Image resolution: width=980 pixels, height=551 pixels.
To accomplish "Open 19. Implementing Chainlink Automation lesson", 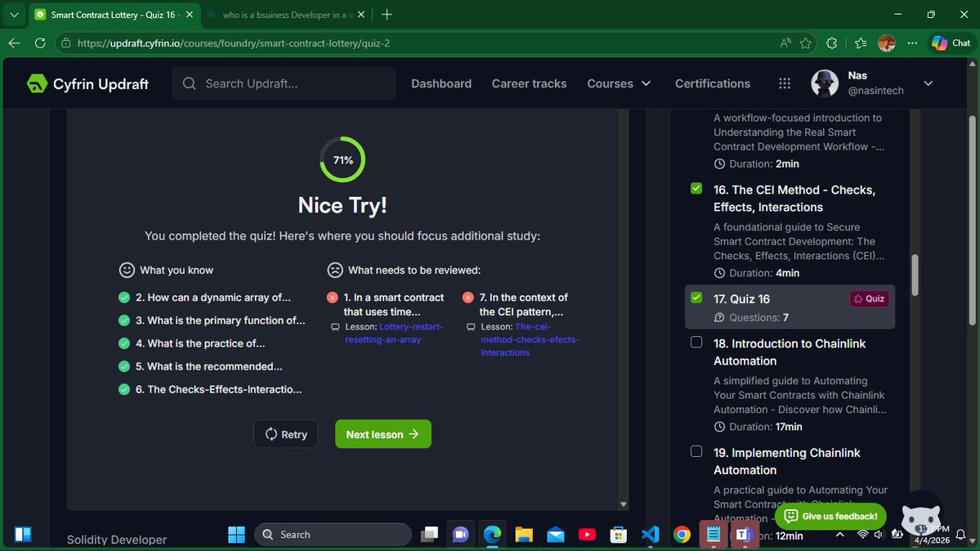I will 787,461.
